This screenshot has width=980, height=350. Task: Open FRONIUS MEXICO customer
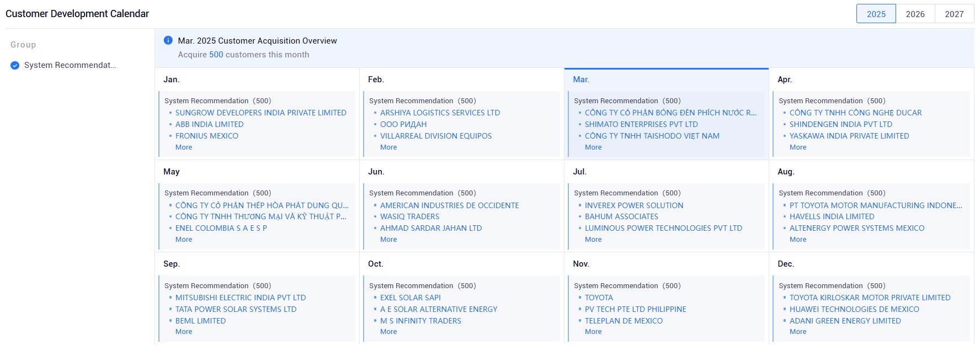click(x=207, y=136)
